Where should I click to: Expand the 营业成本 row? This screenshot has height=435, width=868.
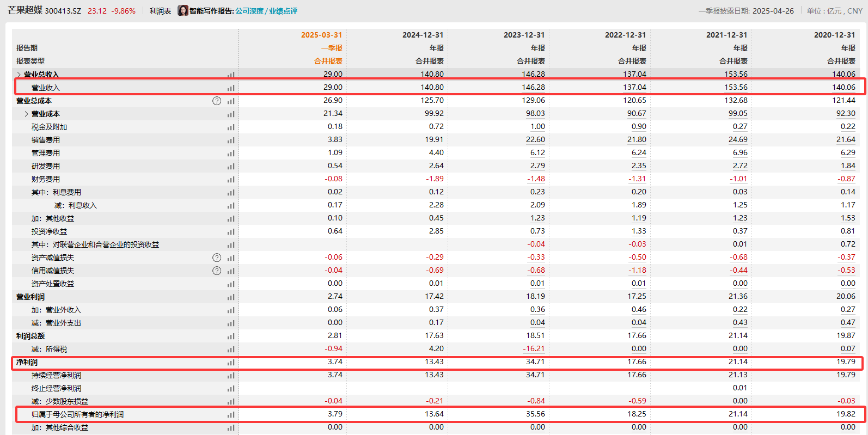[26, 114]
